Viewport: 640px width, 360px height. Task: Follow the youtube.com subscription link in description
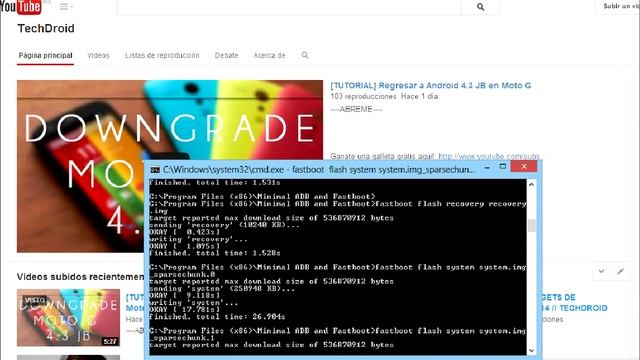point(489,156)
